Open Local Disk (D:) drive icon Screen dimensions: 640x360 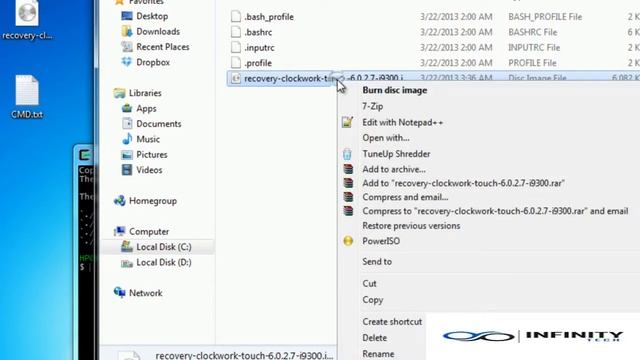coord(127,262)
